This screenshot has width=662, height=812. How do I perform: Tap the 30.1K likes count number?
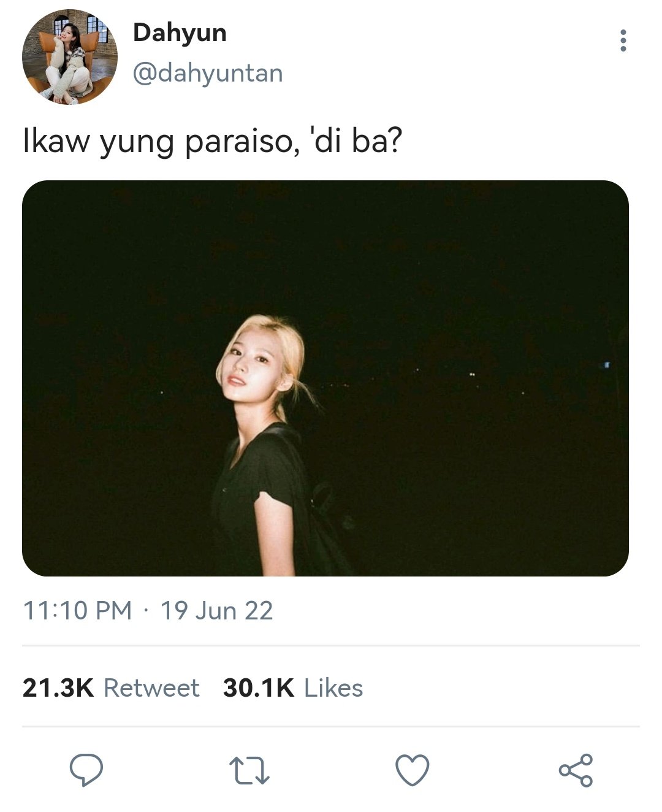(x=259, y=688)
